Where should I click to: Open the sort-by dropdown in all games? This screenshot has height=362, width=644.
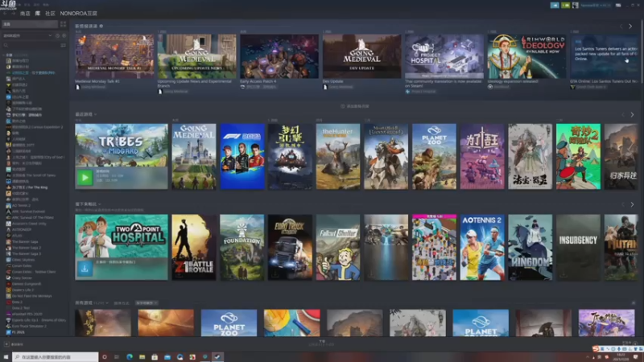tap(147, 303)
